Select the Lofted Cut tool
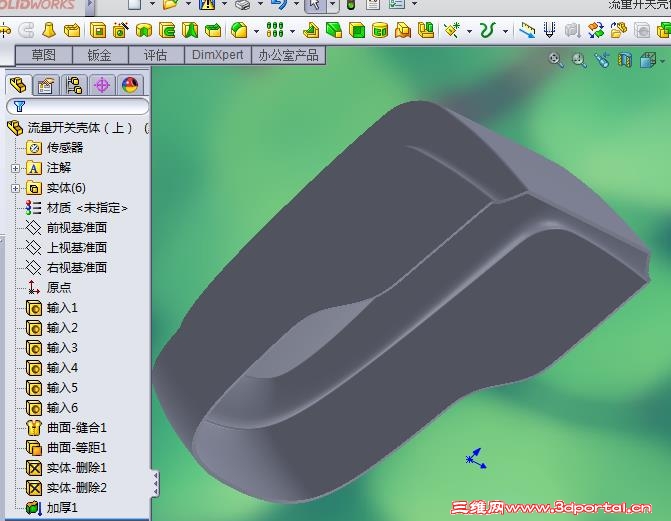The image size is (671, 521). coord(190,30)
